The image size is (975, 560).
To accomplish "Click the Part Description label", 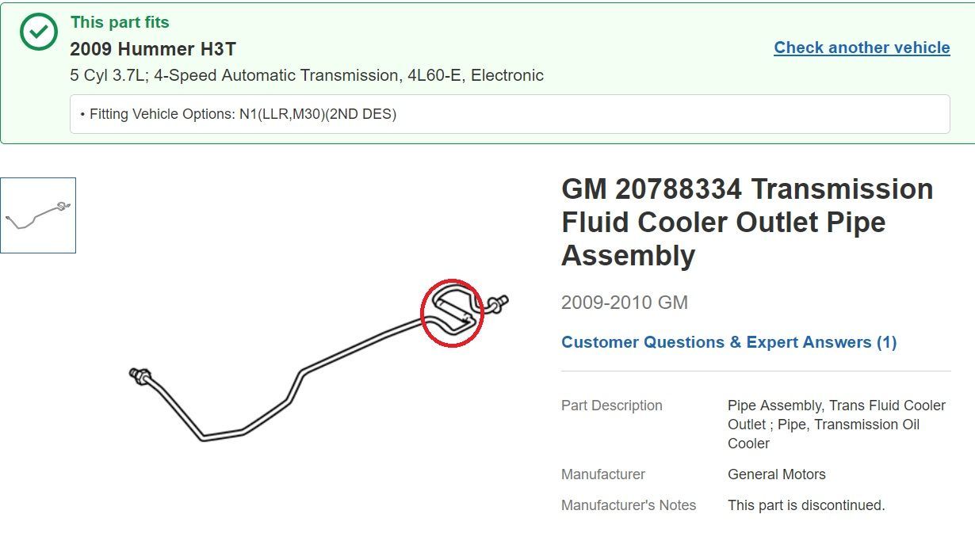I will 611,406.
